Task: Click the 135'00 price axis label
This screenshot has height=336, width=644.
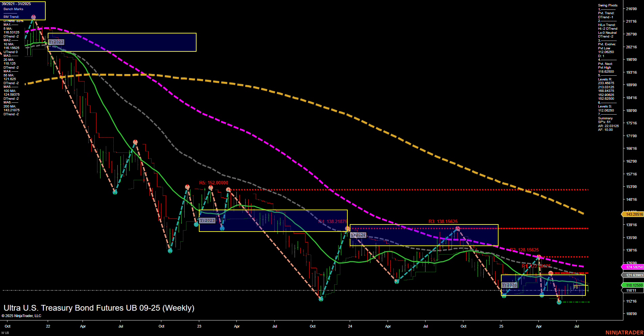Action: pos(631,238)
